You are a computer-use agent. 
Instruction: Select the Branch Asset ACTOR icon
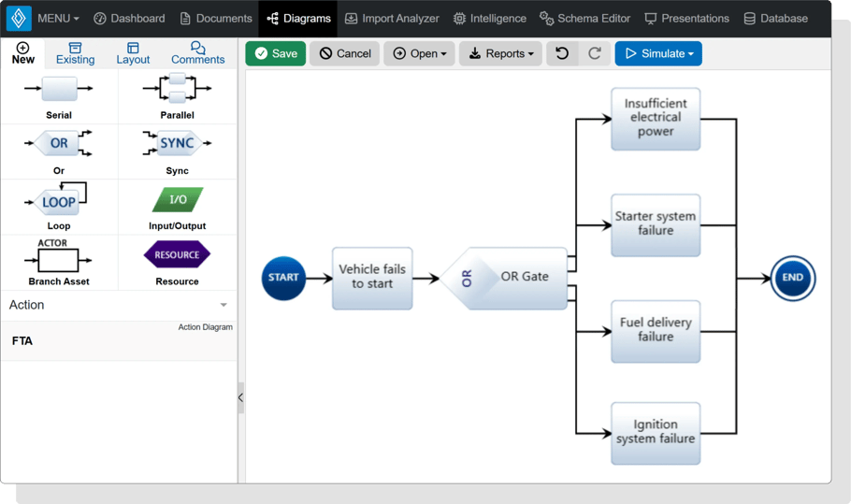58,256
